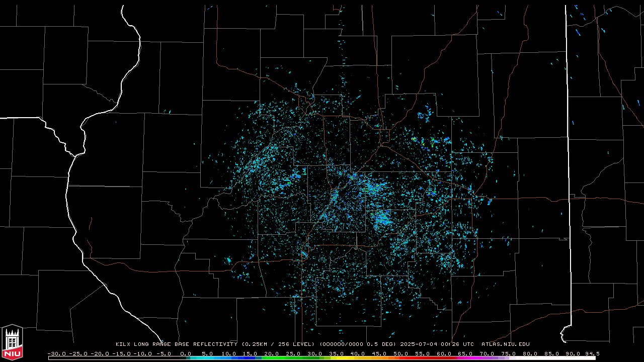Click the '(0.25KM / 256 LEVEL)' text
644x362 pixels.
point(278,344)
